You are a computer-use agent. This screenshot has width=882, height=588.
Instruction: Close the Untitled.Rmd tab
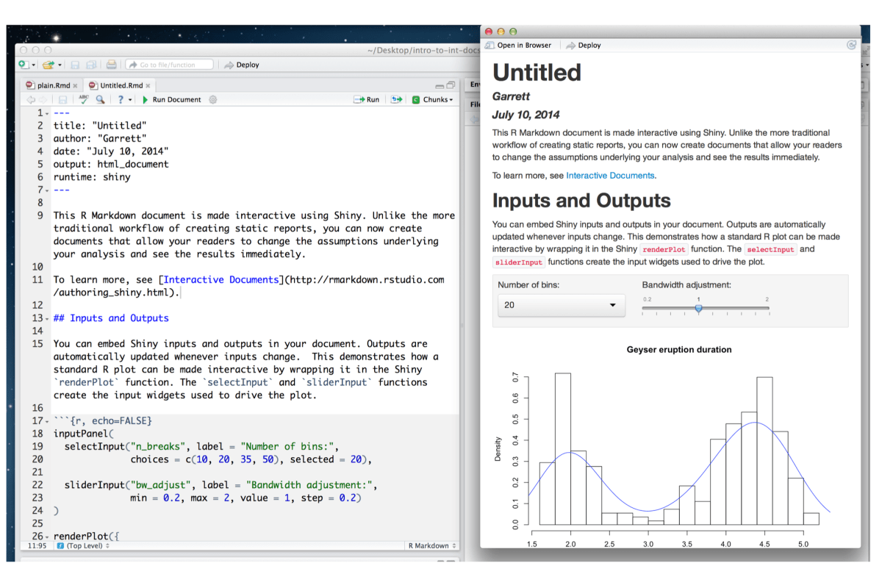148,85
